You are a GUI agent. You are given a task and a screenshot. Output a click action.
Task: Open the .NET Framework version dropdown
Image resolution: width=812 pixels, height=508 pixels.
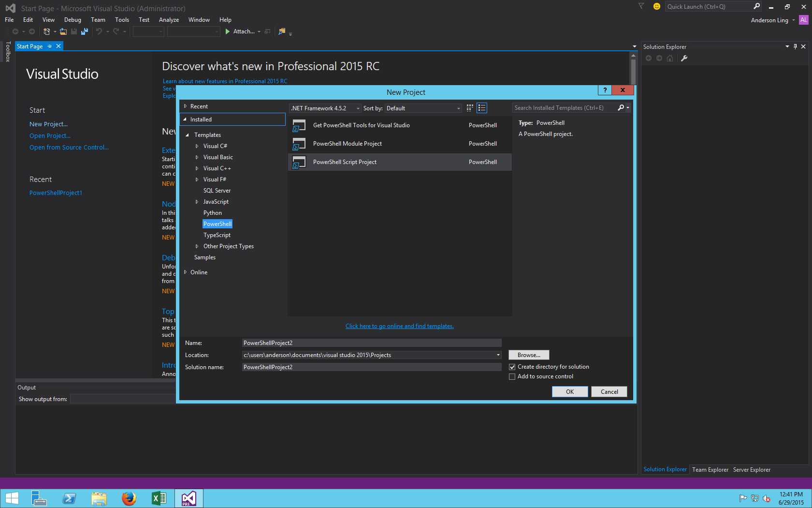[x=325, y=108]
